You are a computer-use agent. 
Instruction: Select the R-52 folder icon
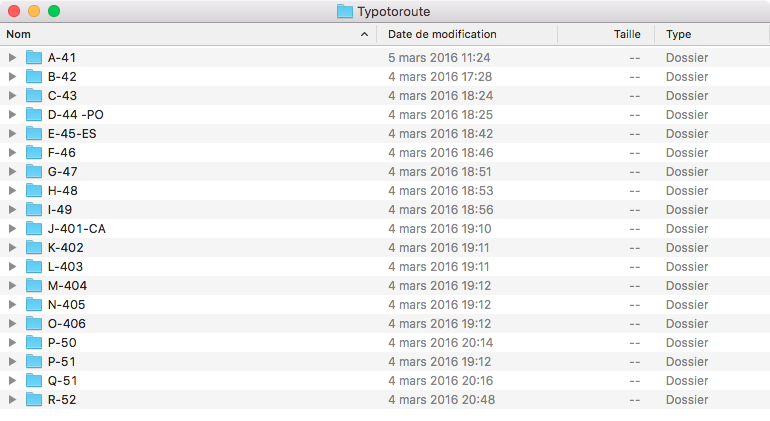coord(34,399)
